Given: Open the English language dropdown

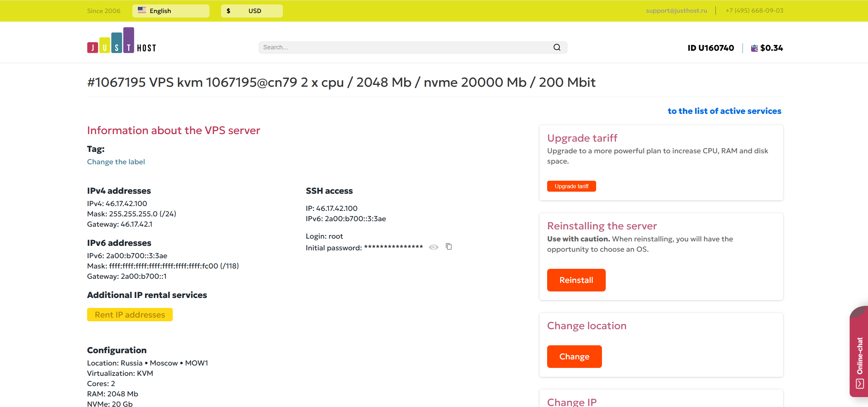Looking at the screenshot, I should coord(171,11).
